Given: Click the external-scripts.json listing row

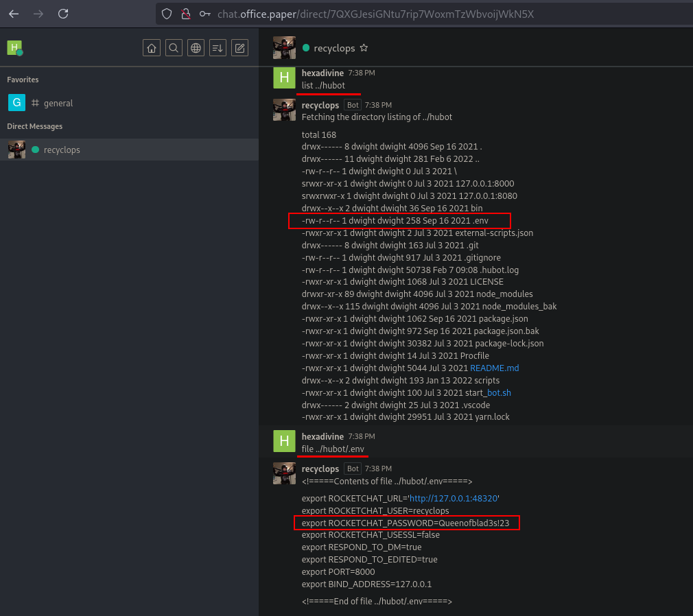Looking at the screenshot, I should pos(418,233).
